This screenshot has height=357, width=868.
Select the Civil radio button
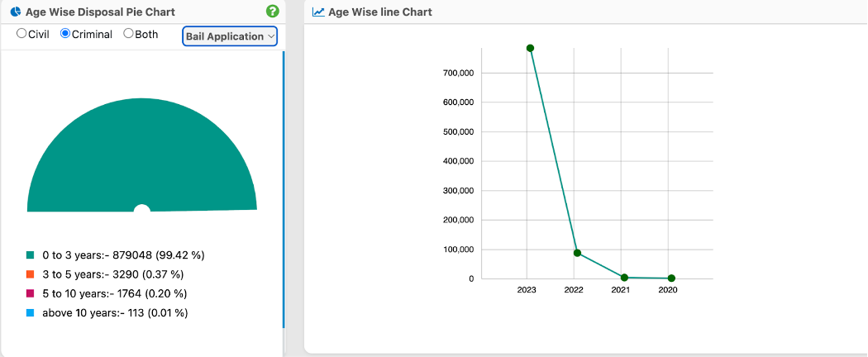click(x=21, y=35)
